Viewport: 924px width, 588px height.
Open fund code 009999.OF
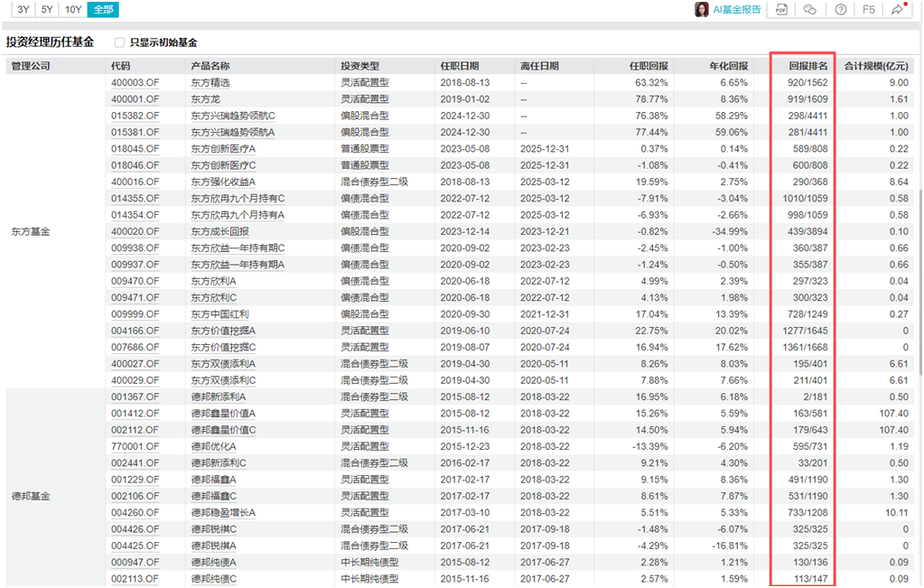tap(135, 314)
